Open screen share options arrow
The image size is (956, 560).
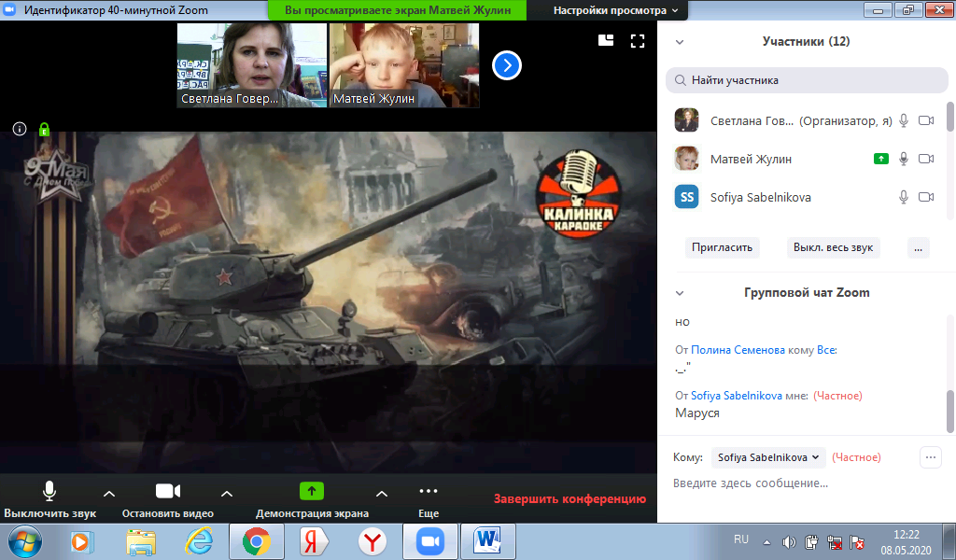pos(382,494)
